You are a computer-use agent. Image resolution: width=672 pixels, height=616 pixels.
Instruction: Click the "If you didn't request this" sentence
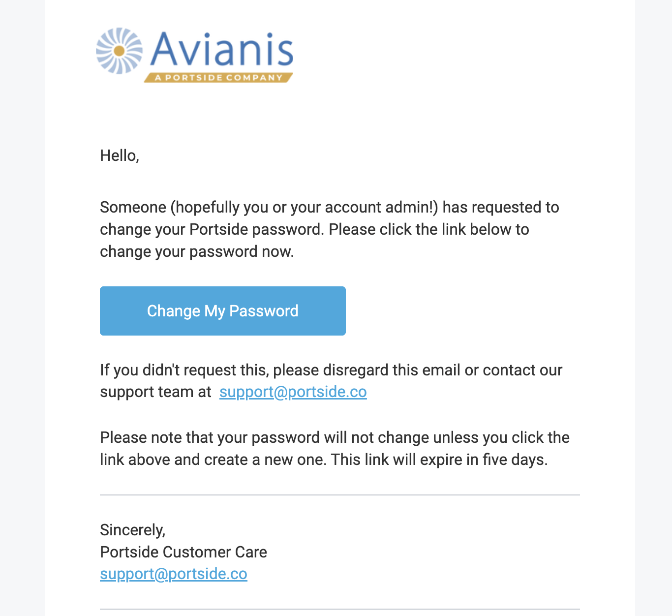184,370
